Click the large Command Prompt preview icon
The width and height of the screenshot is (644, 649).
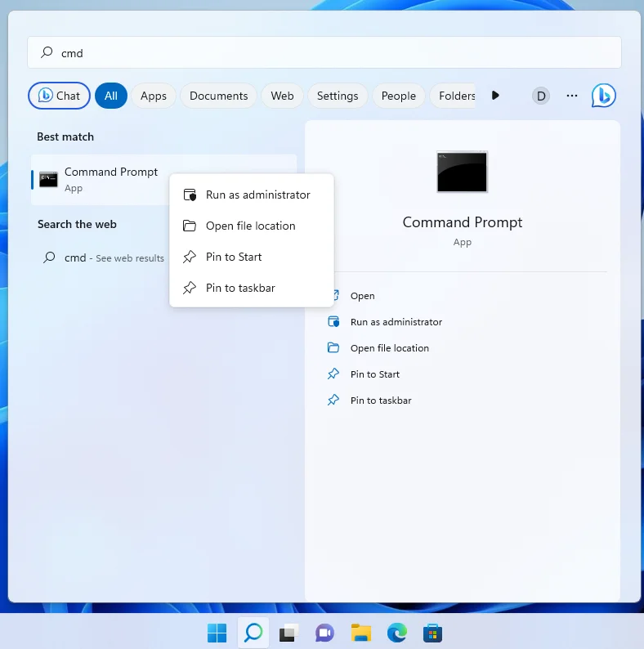click(462, 172)
